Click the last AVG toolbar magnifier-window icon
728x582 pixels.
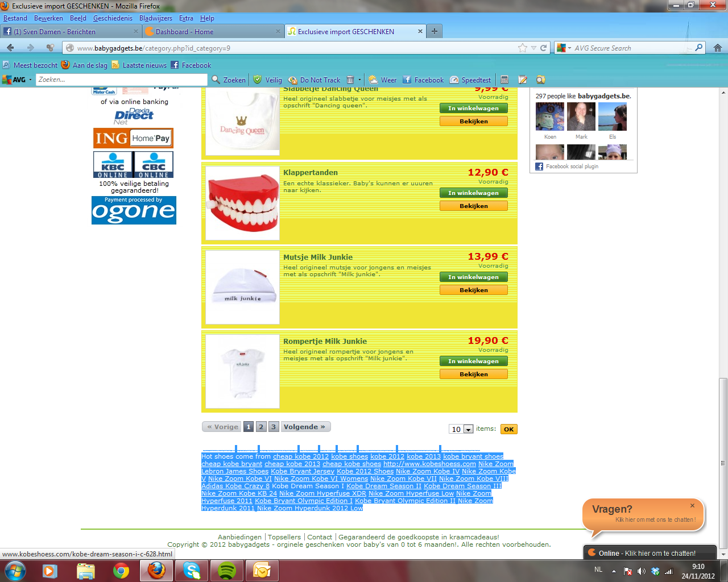(x=541, y=80)
